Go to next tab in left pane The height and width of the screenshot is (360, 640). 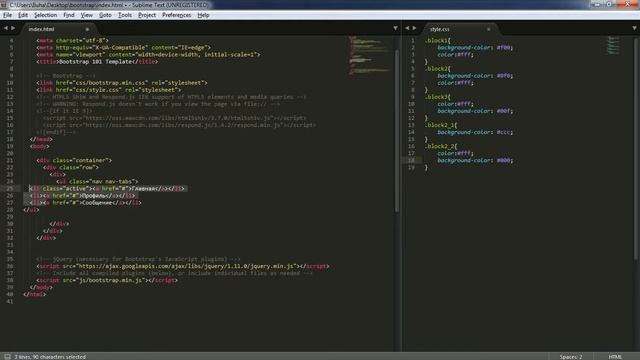[x=13, y=28]
